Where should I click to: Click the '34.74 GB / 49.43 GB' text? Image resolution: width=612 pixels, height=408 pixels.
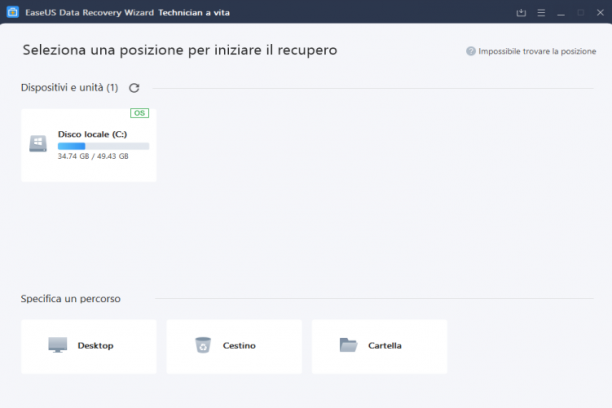(x=93, y=156)
